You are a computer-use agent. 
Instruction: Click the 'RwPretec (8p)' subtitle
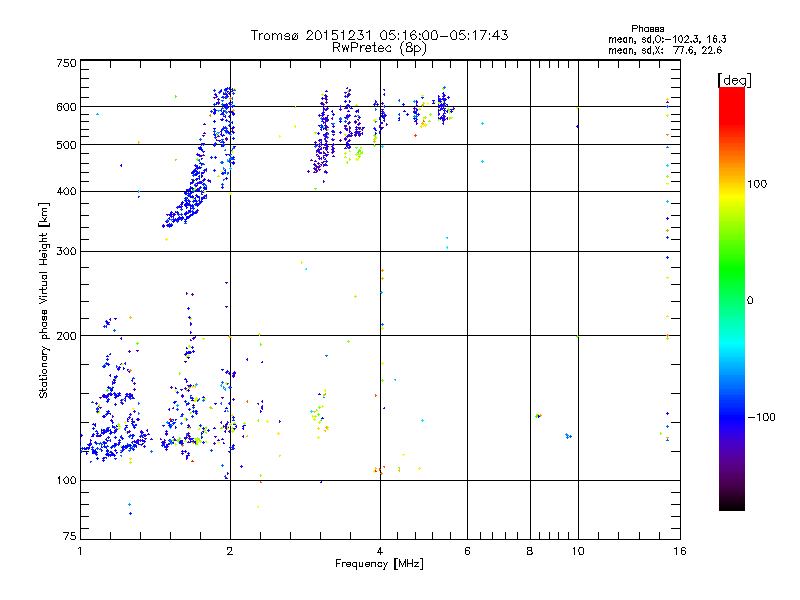coord(379,48)
